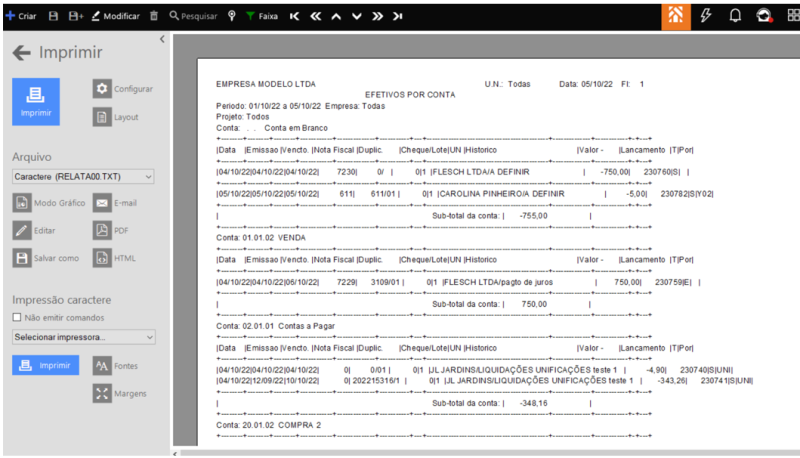Image resolution: width=800 pixels, height=458 pixels.
Task: Click Conta: 02.01.01 Contas a Pagar line
Action: (276, 326)
